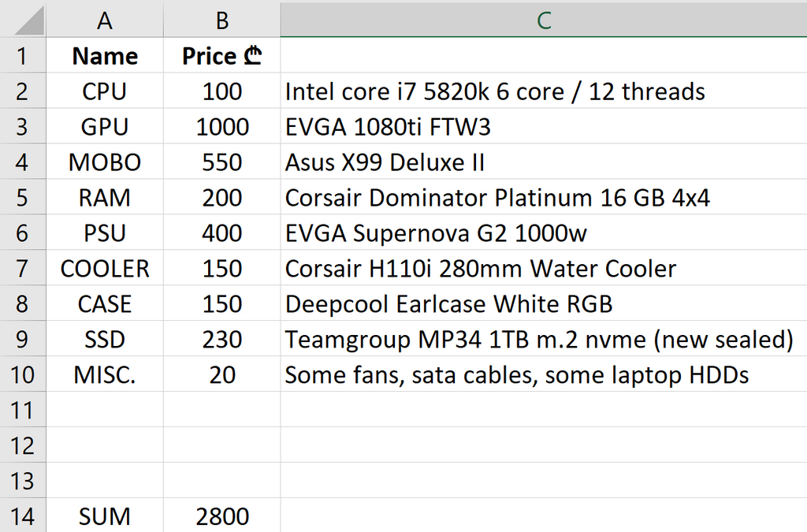Screen dimensions: 807x532
Task: Select row 14 header
Action: click(22, 516)
